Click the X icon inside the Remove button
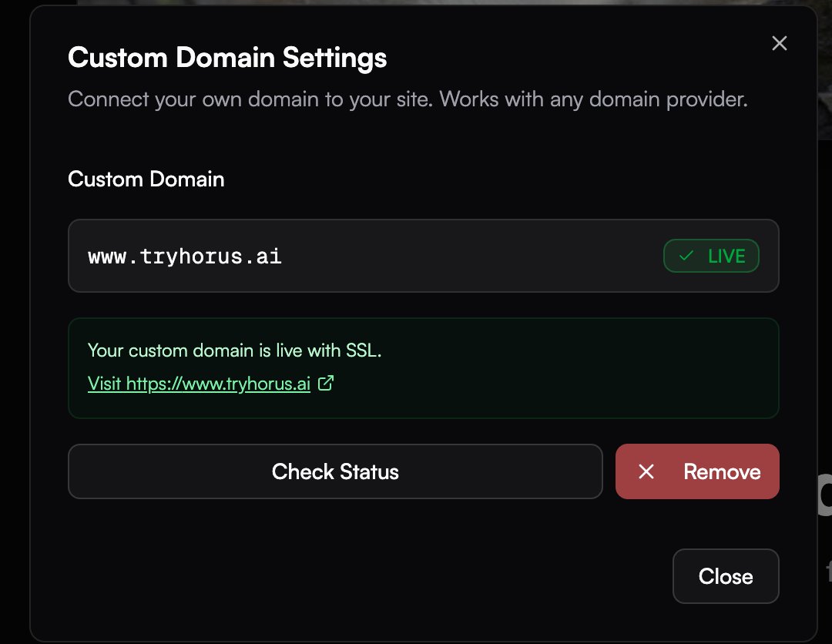 pyautogui.click(x=646, y=471)
